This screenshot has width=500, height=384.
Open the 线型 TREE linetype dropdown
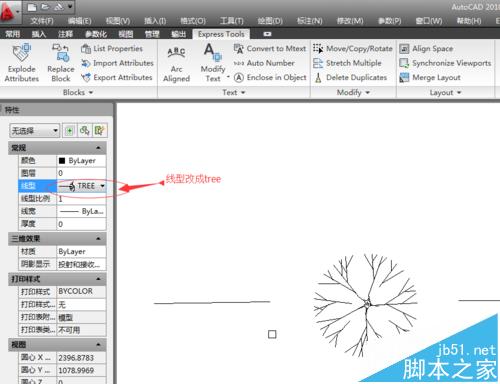tap(102, 186)
